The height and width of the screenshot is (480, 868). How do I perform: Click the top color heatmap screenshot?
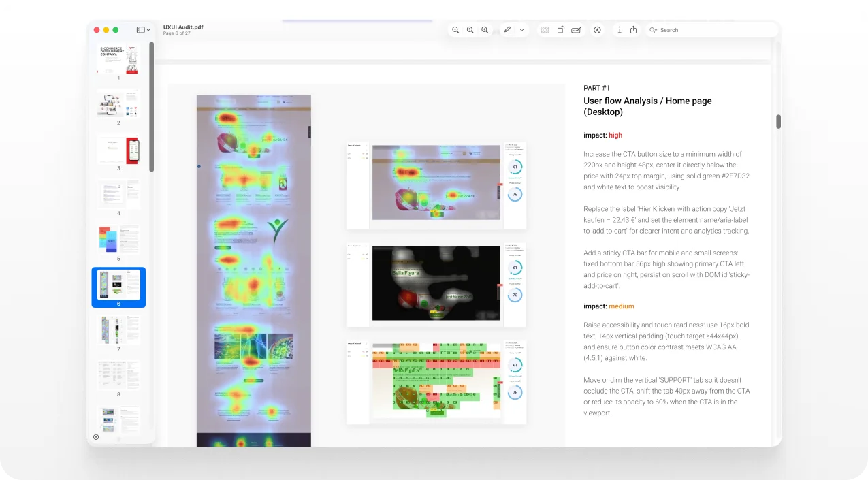pyautogui.click(x=436, y=182)
